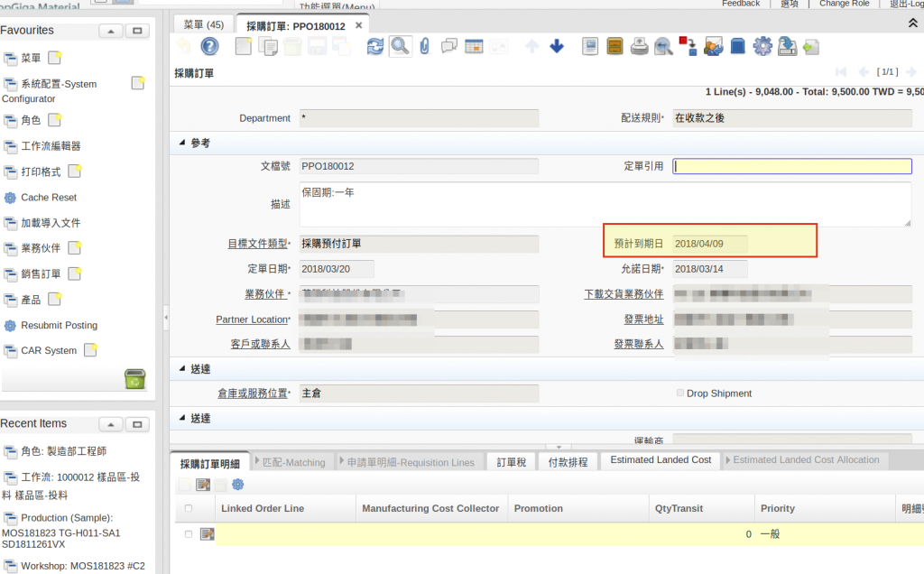The image size is (924, 574).
Task: Collapse the 參考 section
Action: [182, 143]
